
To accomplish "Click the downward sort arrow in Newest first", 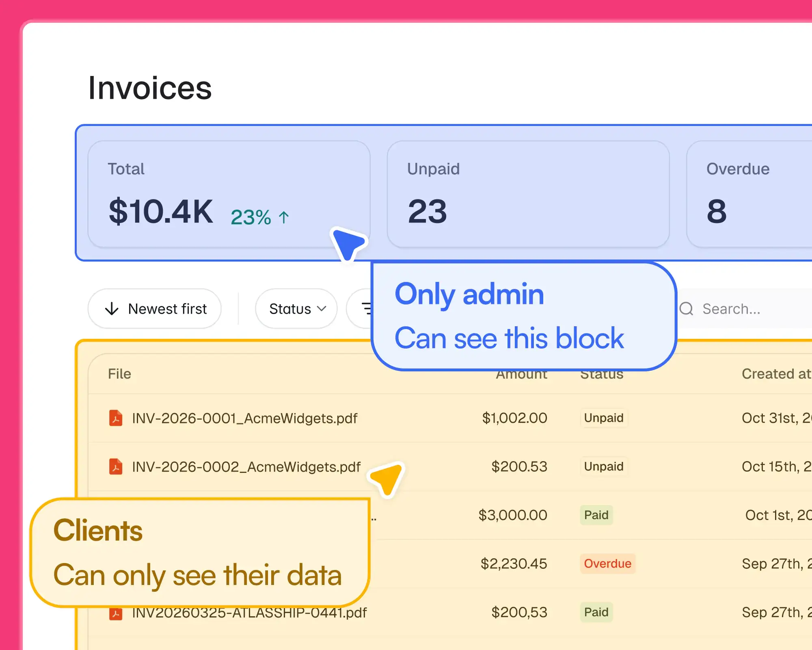I will click(111, 309).
